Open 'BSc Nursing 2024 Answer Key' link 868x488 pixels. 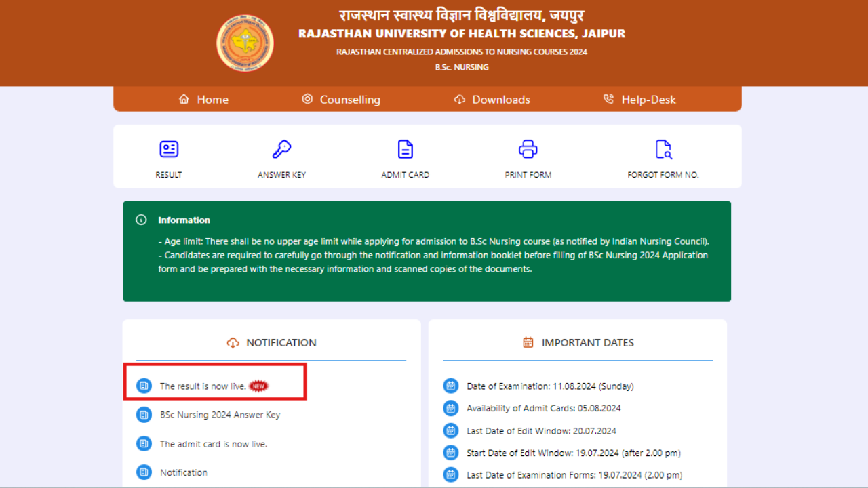[220, 415]
